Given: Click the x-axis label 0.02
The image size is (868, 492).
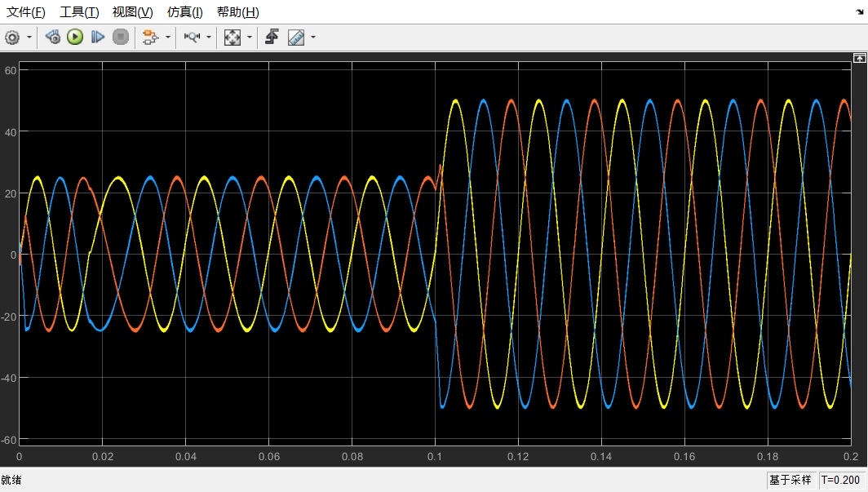Looking at the screenshot, I should pos(103,457).
